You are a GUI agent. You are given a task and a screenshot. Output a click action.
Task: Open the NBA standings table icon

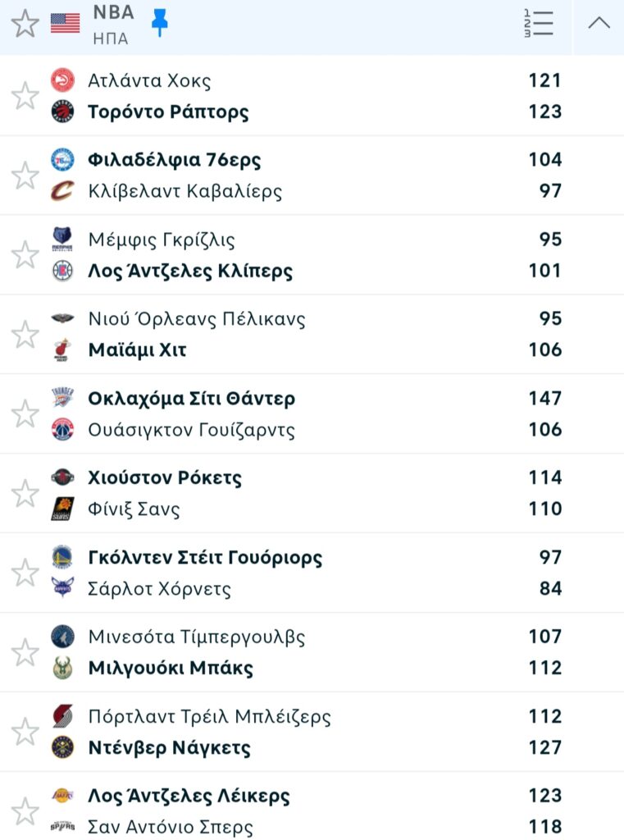538,23
